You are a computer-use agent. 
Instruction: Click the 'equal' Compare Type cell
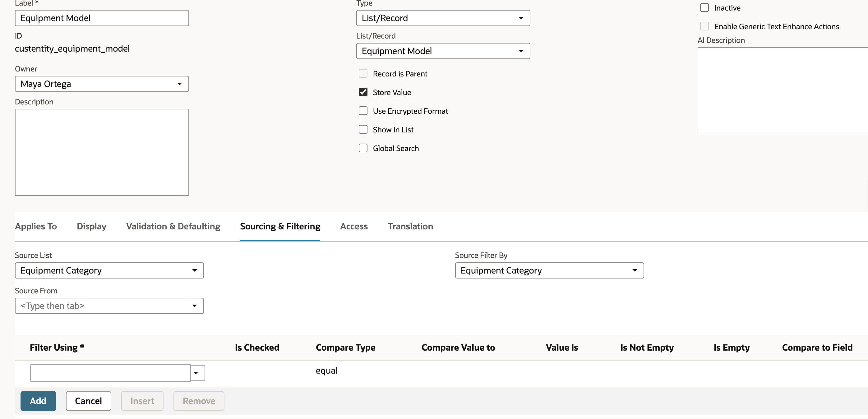(326, 371)
